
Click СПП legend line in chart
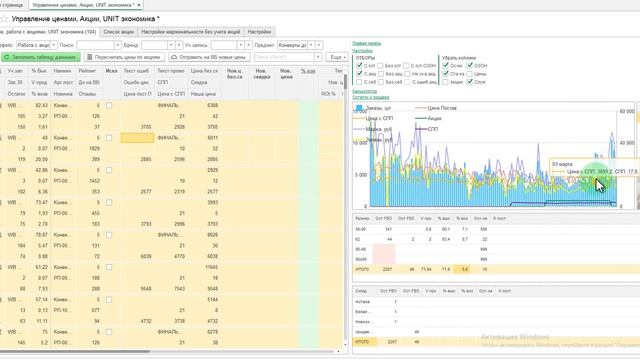[x=421, y=129]
